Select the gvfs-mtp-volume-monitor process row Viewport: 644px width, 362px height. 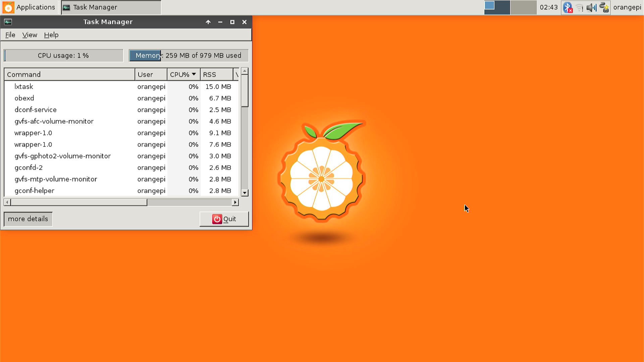tap(121, 179)
